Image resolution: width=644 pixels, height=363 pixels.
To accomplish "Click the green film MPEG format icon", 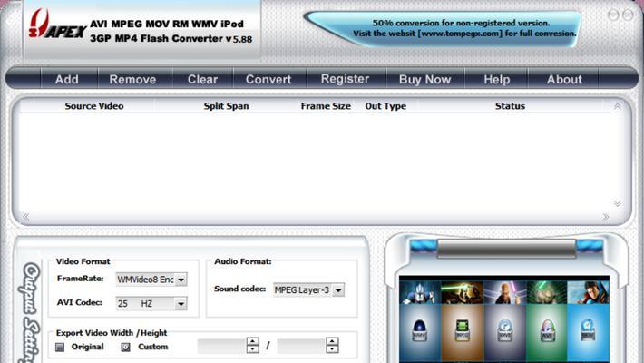I will (462, 330).
